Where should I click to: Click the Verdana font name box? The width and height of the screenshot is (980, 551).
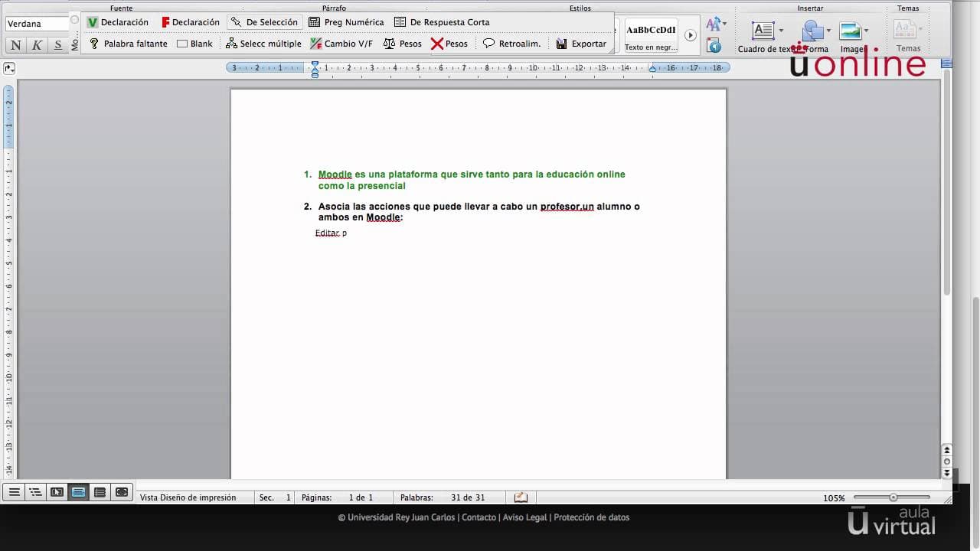point(37,24)
